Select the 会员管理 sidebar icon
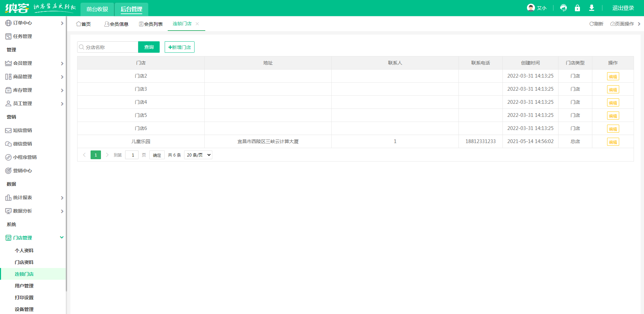 click(8, 63)
